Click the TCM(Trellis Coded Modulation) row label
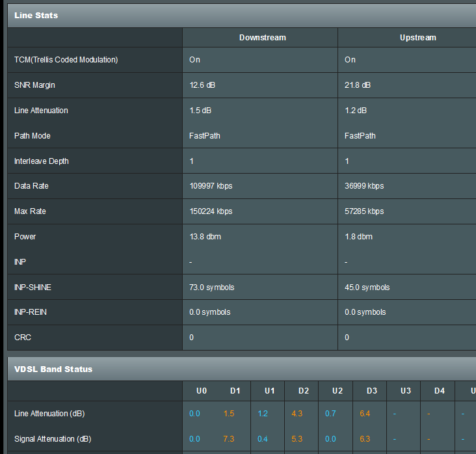This screenshot has width=476, height=454. tap(66, 60)
